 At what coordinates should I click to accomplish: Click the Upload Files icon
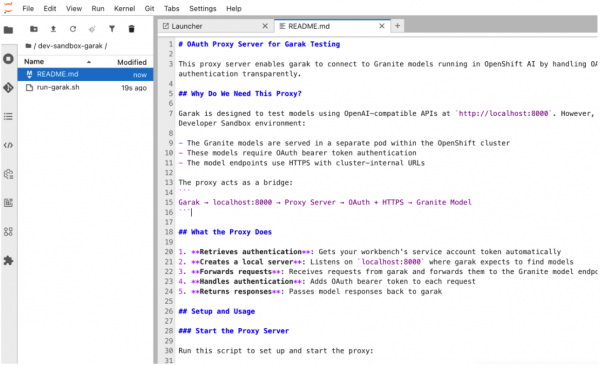click(x=53, y=29)
